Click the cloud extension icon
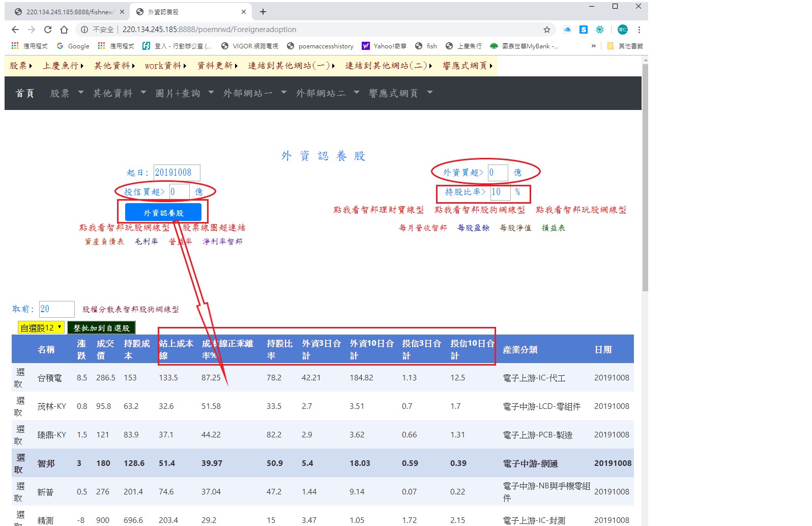The width and height of the screenshot is (812, 526). (x=567, y=30)
